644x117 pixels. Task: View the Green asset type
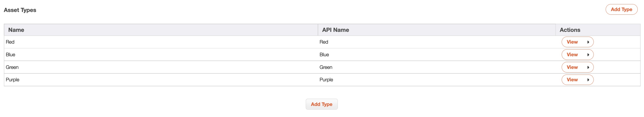coord(572,67)
